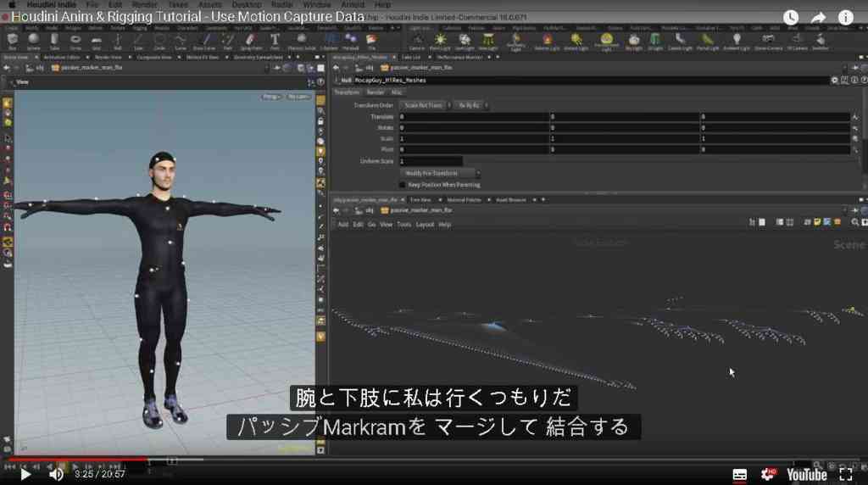Select the Null shelf tool
868x485 pixels.
pos(117,41)
